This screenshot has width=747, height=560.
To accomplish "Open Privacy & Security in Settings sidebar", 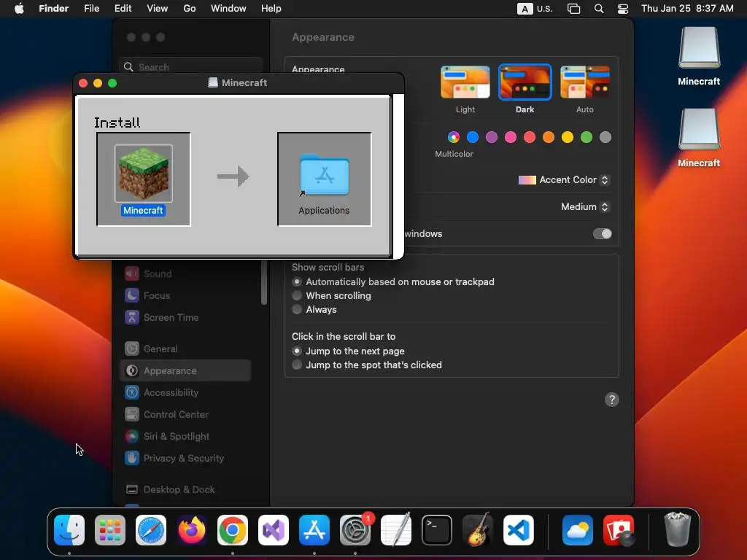I will tap(186, 459).
